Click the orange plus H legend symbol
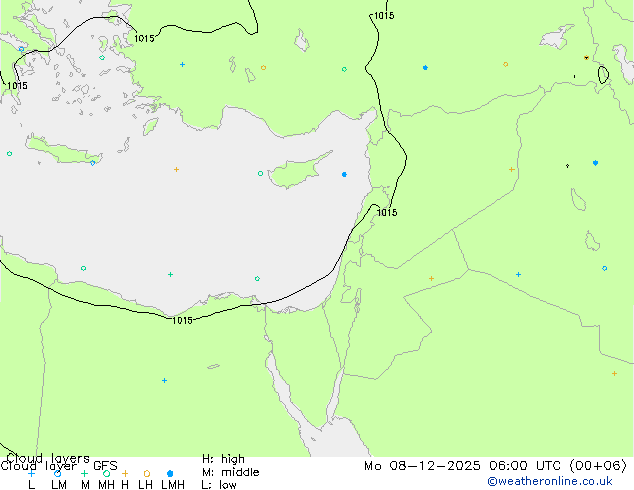Viewport: 634px width, 490px height. (125, 473)
